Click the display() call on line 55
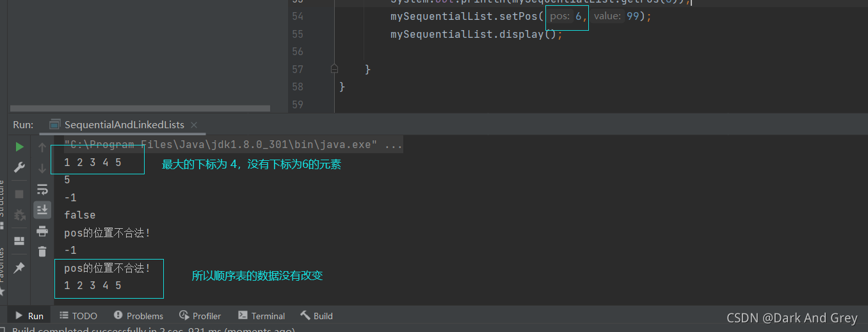Image resolution: width=868 pixels, height=332 pixels. [x=476, y=34]
